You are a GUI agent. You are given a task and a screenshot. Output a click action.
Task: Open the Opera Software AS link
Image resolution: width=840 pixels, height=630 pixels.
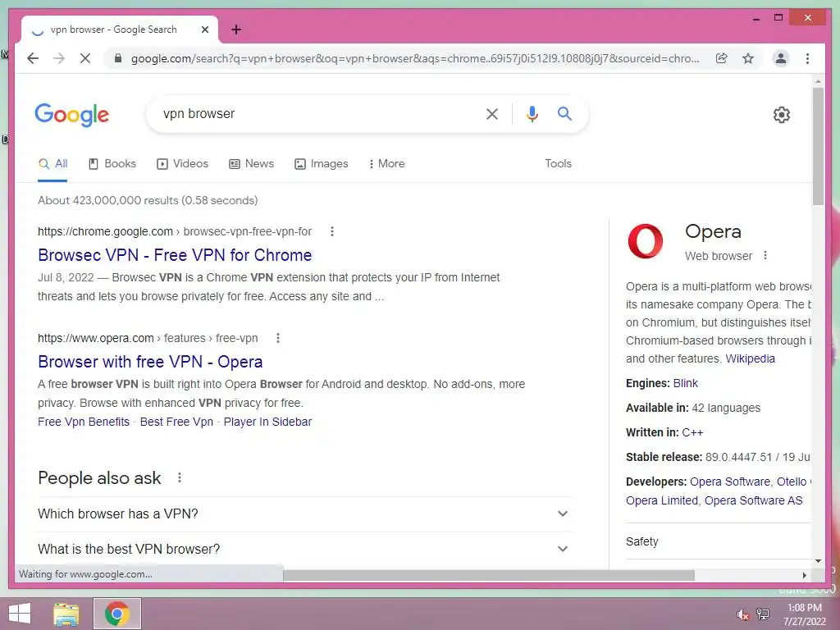coord(753,500)
